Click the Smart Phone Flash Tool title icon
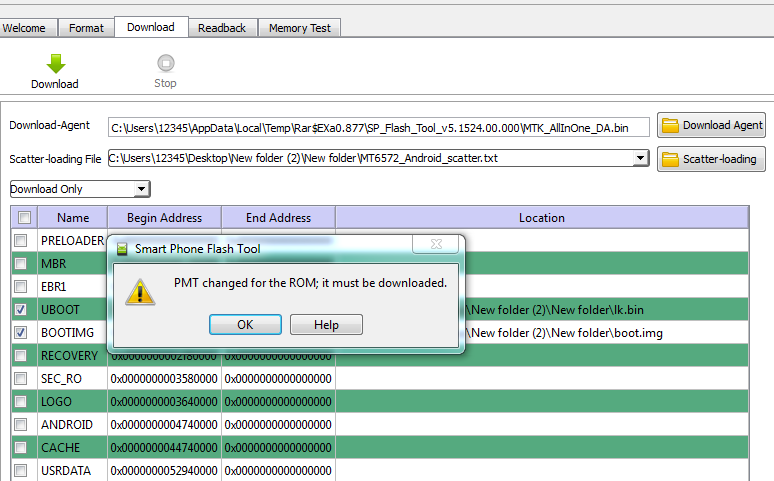 (x=122, y=248)
